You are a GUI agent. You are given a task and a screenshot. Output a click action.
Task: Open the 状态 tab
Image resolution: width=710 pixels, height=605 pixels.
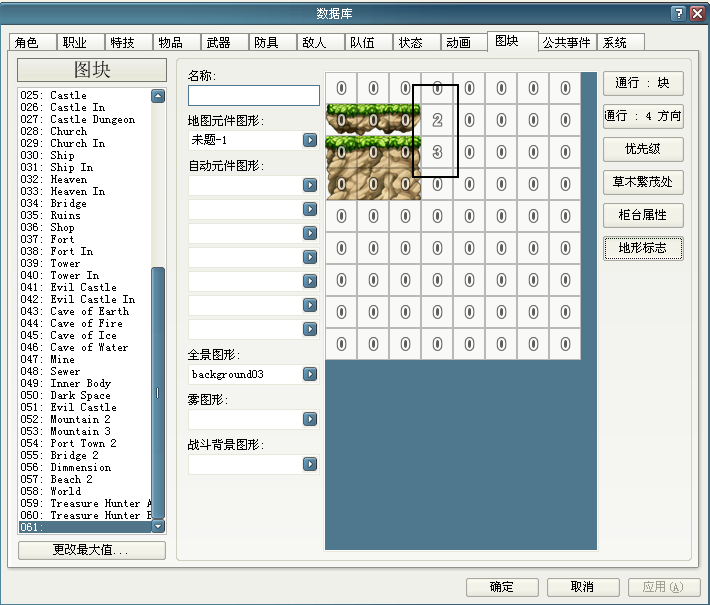point(417,43)
